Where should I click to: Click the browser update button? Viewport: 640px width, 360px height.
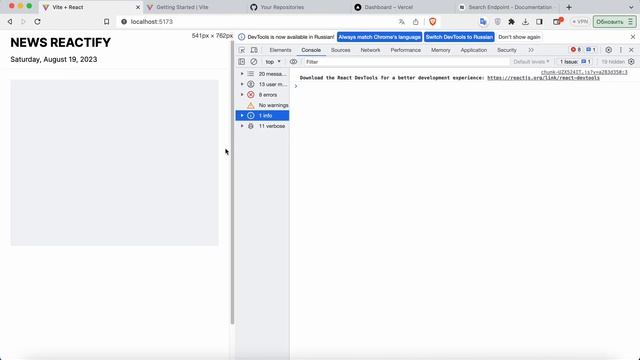(x=614, y=22)
